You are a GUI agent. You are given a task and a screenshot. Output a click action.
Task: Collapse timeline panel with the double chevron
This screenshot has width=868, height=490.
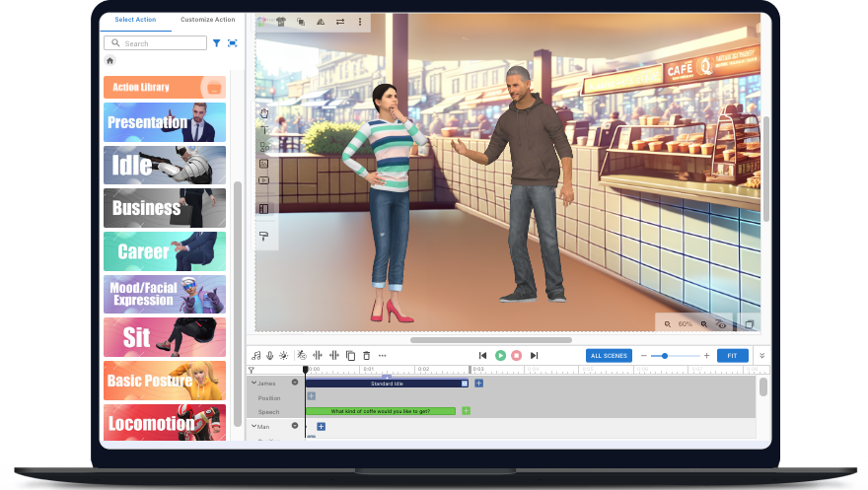click(760, 355)
